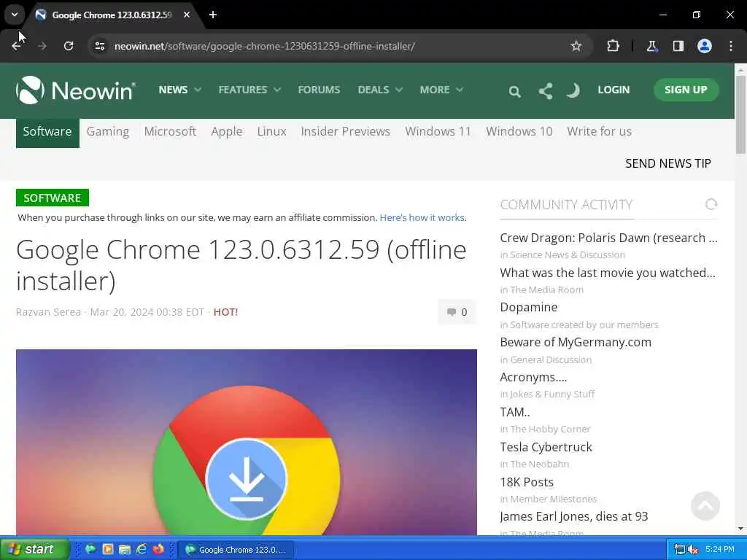Viewport: 747px width, 560px height.
Task: Click the browser forward arrow
Action: coord(42,46)
